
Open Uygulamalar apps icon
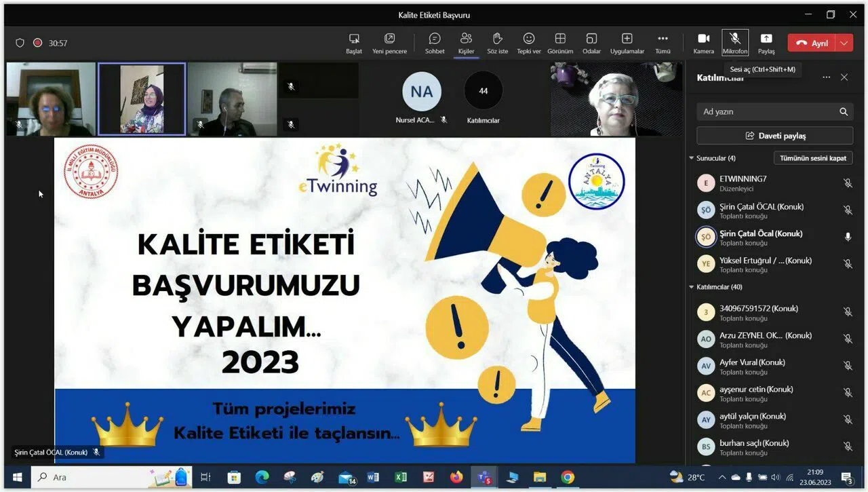click(x=627, y=39)
